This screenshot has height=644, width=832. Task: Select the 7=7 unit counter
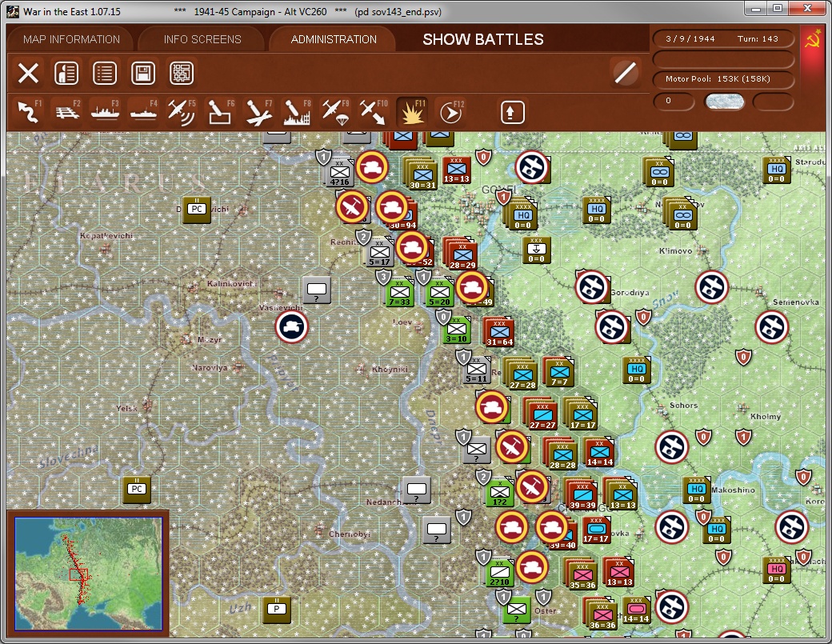point(558,371)
